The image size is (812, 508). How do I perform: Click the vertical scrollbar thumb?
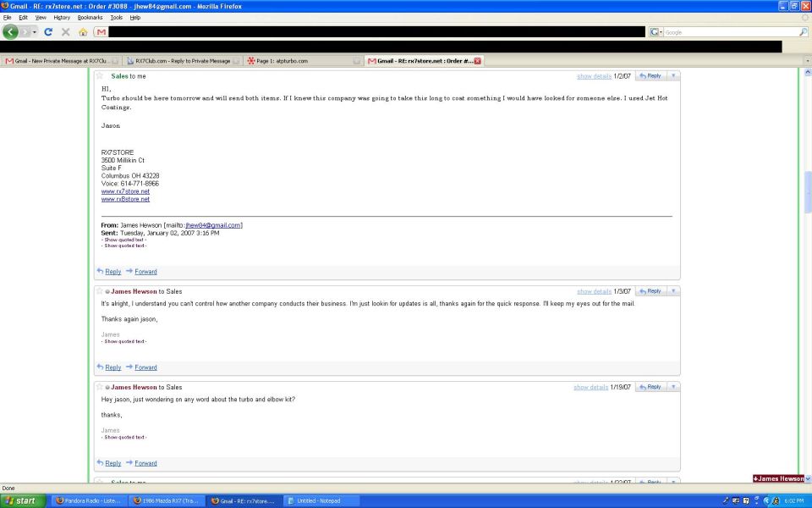(x=807, y=192)
